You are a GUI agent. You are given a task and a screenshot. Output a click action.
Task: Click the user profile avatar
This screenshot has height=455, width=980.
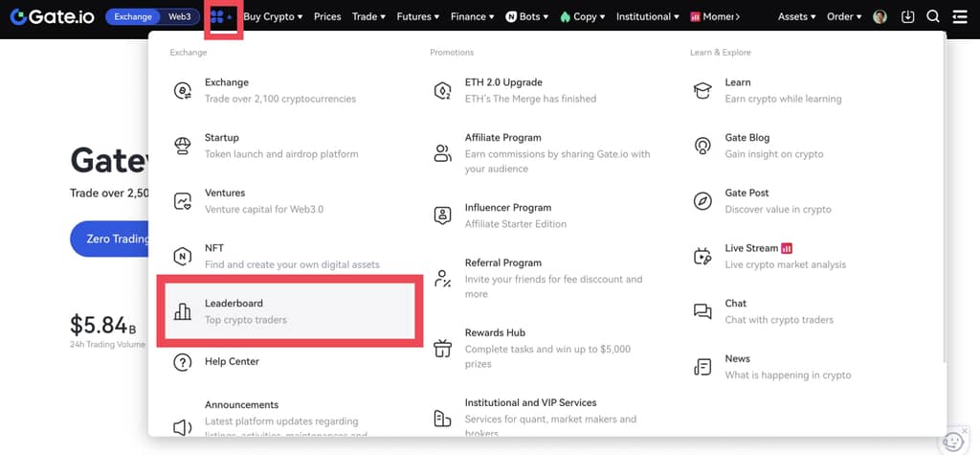(x=880, y=16)
